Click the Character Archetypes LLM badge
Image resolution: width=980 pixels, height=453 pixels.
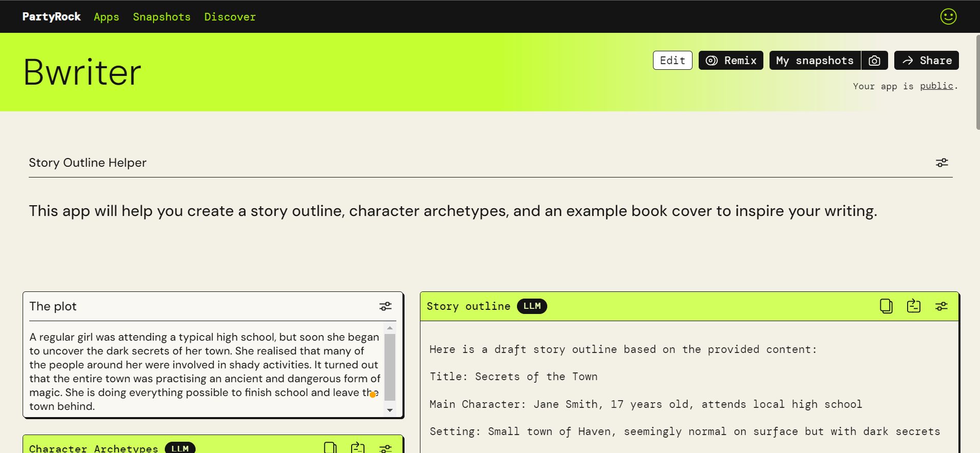pyautogui.click(x=180, y=448)
